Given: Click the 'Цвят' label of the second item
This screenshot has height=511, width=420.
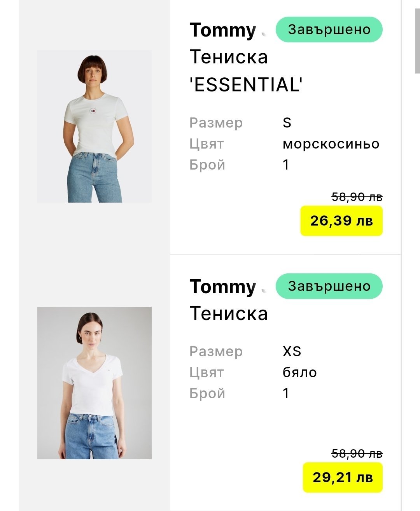Looking at the screenshot, I should (206, 373).
